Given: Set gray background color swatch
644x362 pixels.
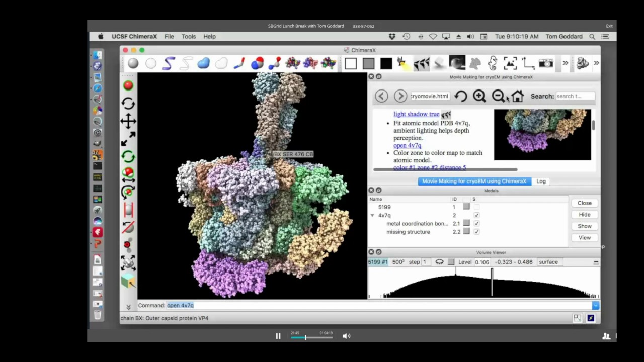Looking at the screenshot, I should 369,63.
